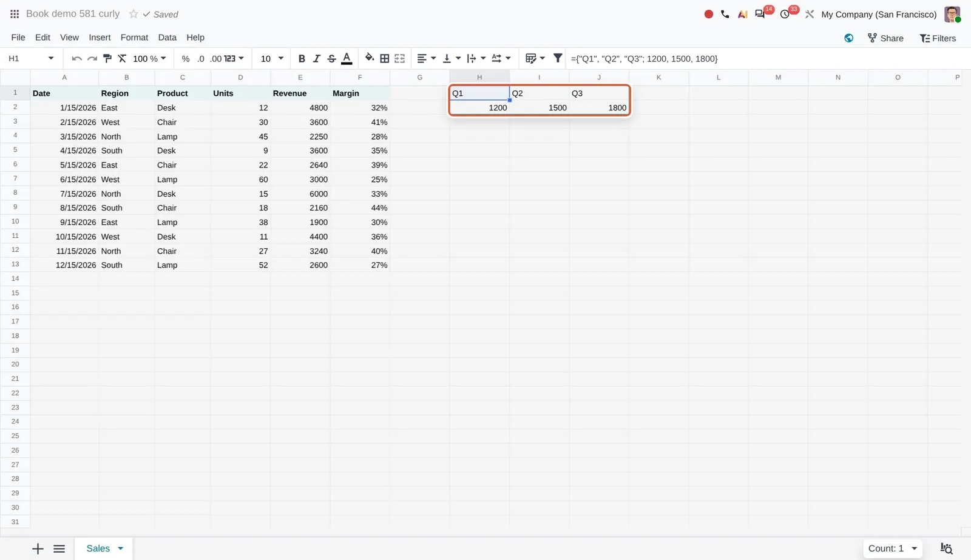Image resolution: width=971 pixels, height=560 pixels.
Task: Open the more number formats dropdown
Action: click(234, 58)
